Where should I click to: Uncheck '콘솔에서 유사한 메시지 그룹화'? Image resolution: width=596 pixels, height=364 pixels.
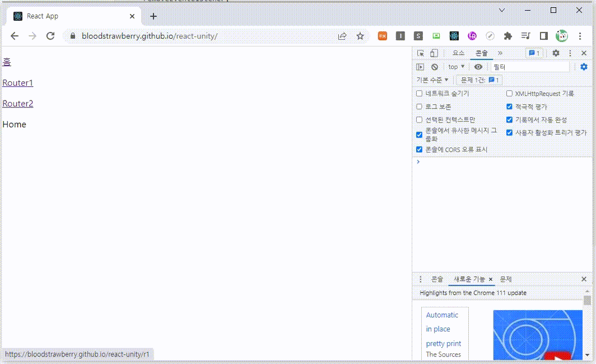(x=419, y=134)
